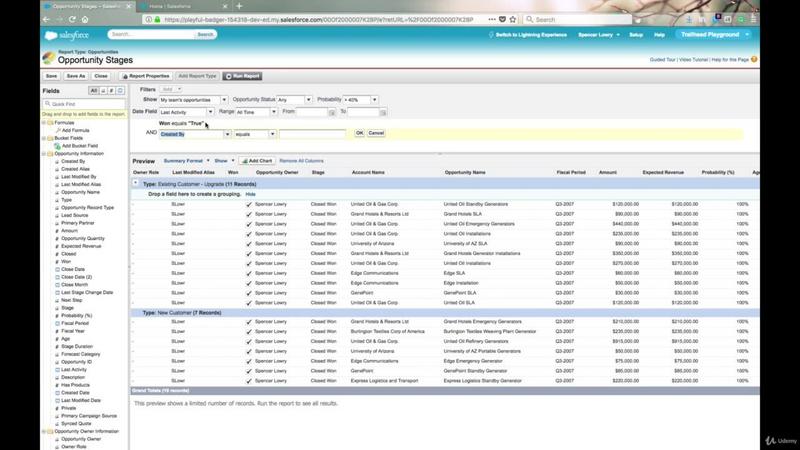Click the site security lock icon
800x450 pixels.
157,19
